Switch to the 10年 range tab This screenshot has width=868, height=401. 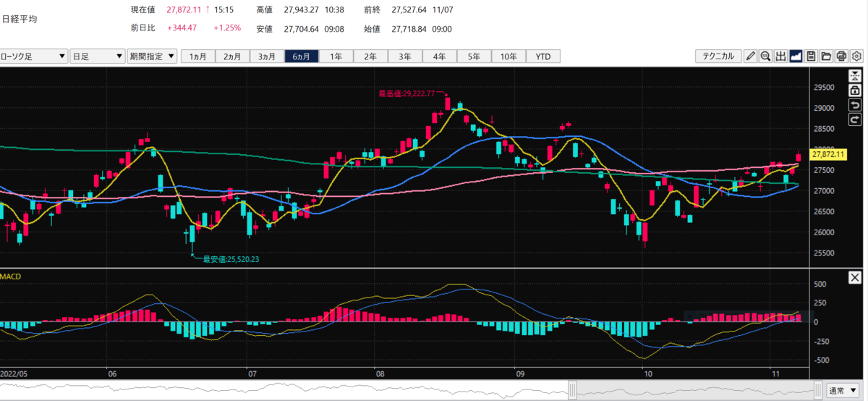[509, 56]
